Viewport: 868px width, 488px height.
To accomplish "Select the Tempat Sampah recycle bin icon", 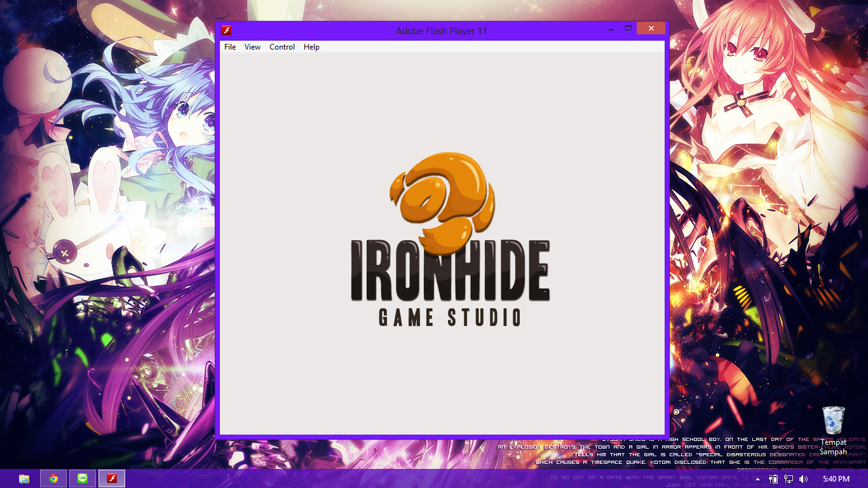I will click(833, 431).
